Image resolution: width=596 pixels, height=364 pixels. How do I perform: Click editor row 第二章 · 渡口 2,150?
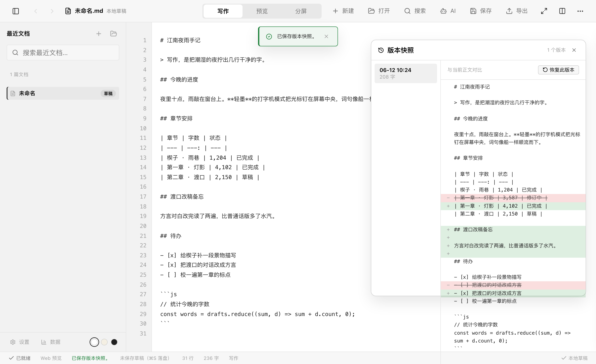(210, 177)
